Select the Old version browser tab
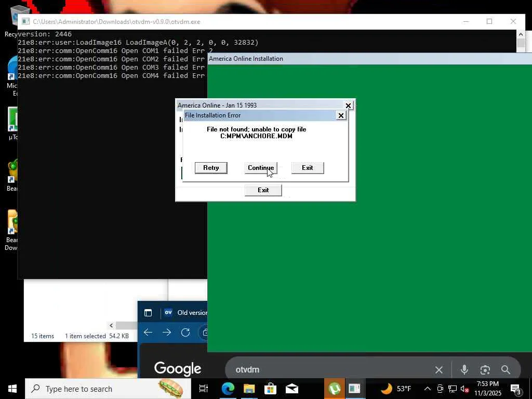532x399 pixels. pos(185,312)
